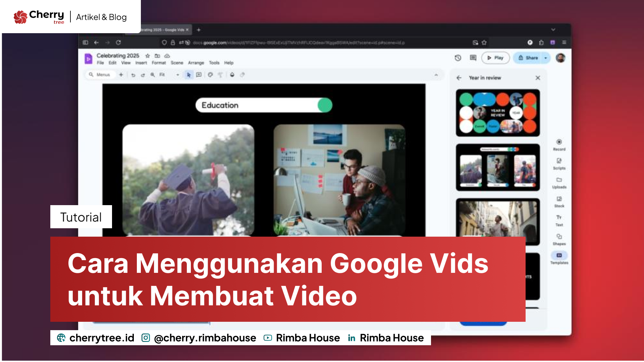
Task: Open the Format menu
Action: coord(159,63)
